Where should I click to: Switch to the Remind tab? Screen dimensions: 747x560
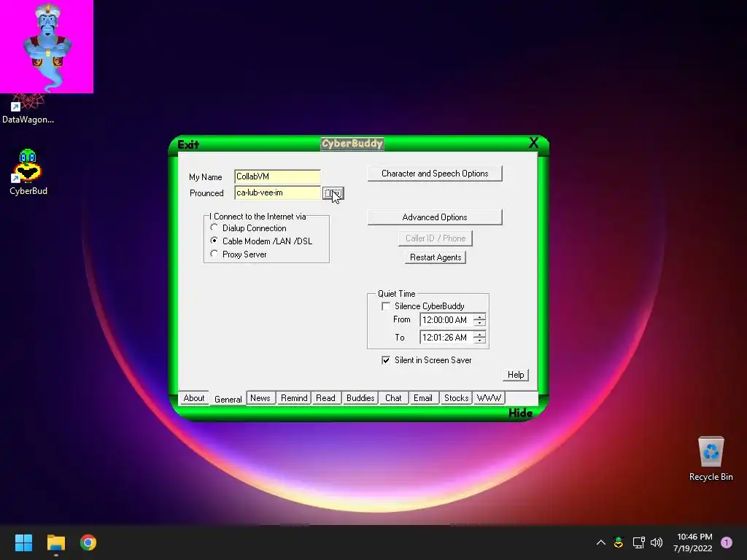(x=294, y=398)
